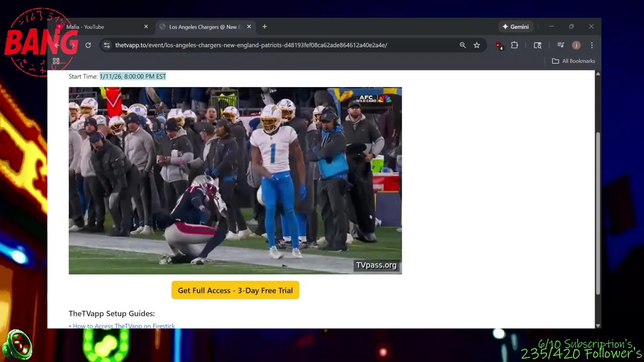Open the Gemini button in Chrome
644x362 pixels.
pyautogui.click(x=515, y=27)
